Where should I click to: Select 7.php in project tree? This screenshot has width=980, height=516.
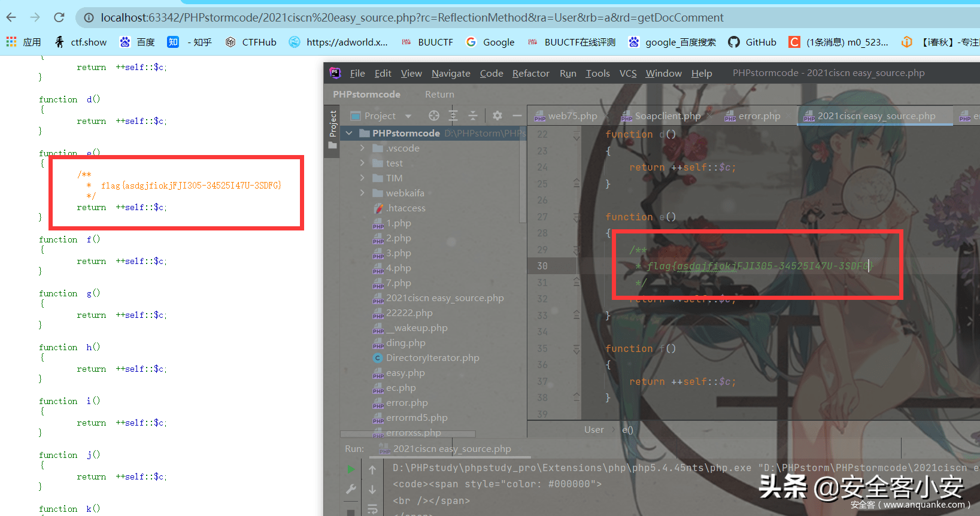392,283
